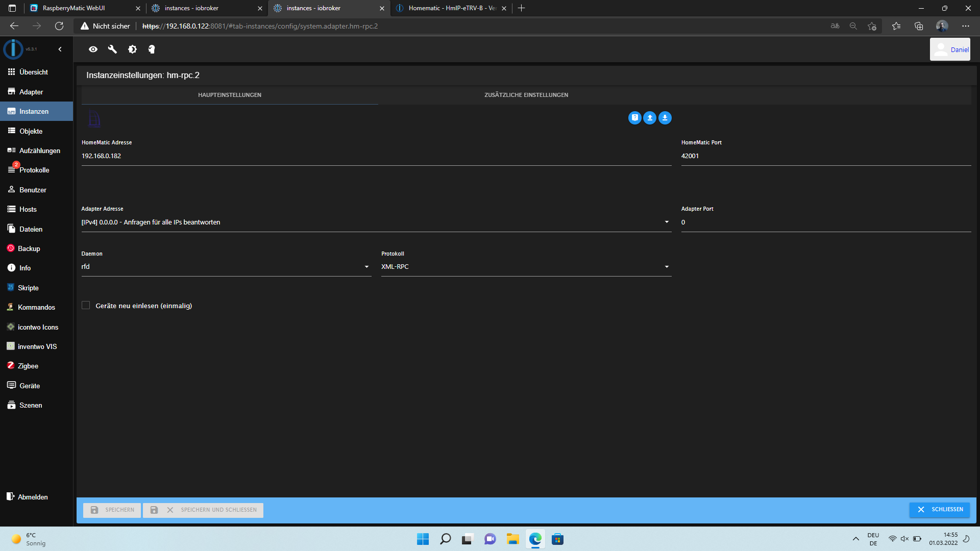Switch to Haupteinstellungen tab
980x551 pixels.
click(x=230, y=95)
